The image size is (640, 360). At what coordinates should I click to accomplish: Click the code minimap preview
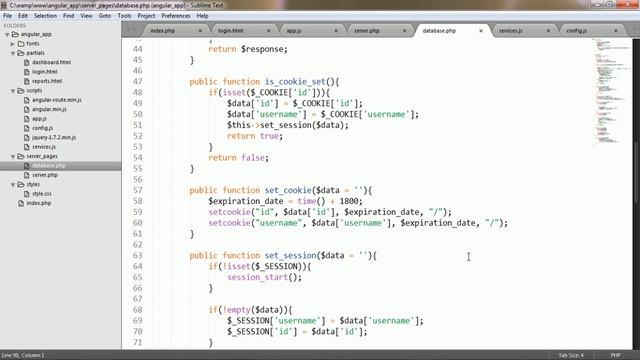tap(611, 92)
